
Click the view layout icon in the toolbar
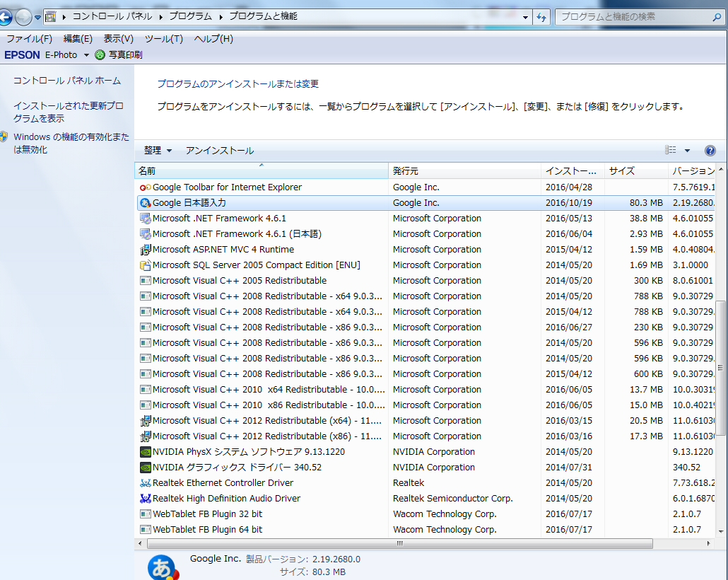coord(671,150)
